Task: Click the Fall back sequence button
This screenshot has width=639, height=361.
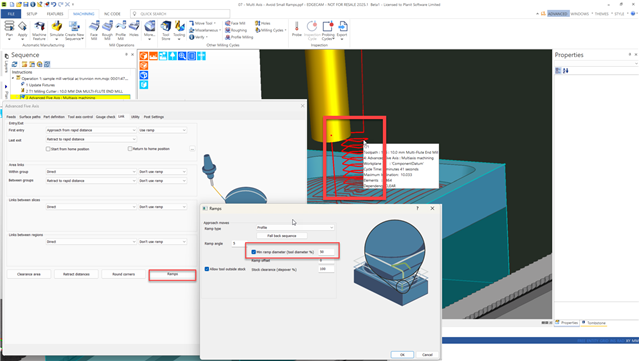Action: (x=282, y=236)
